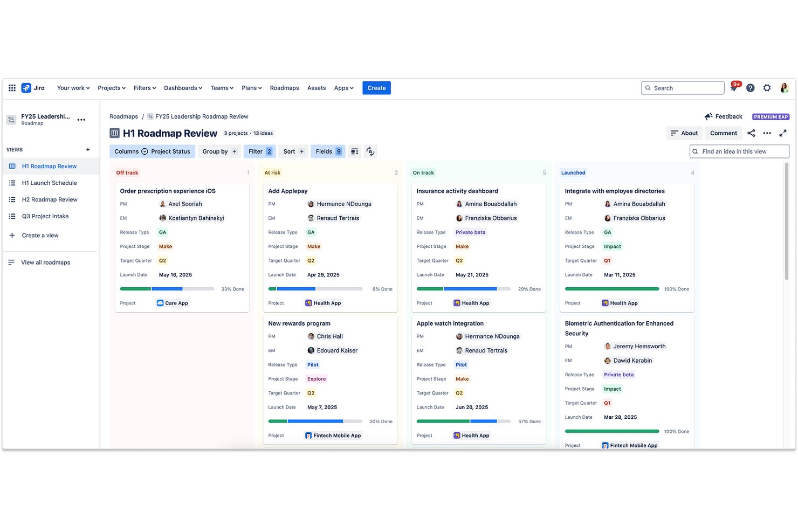Click the Care App project chip

173,303
